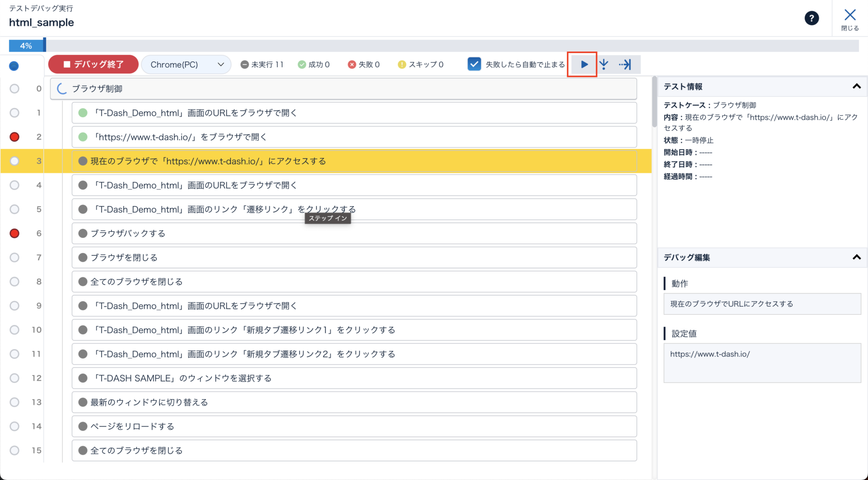868x480 pixels.
Task: Click the 失敗 0 status indicator
Action: coord(363,65)
